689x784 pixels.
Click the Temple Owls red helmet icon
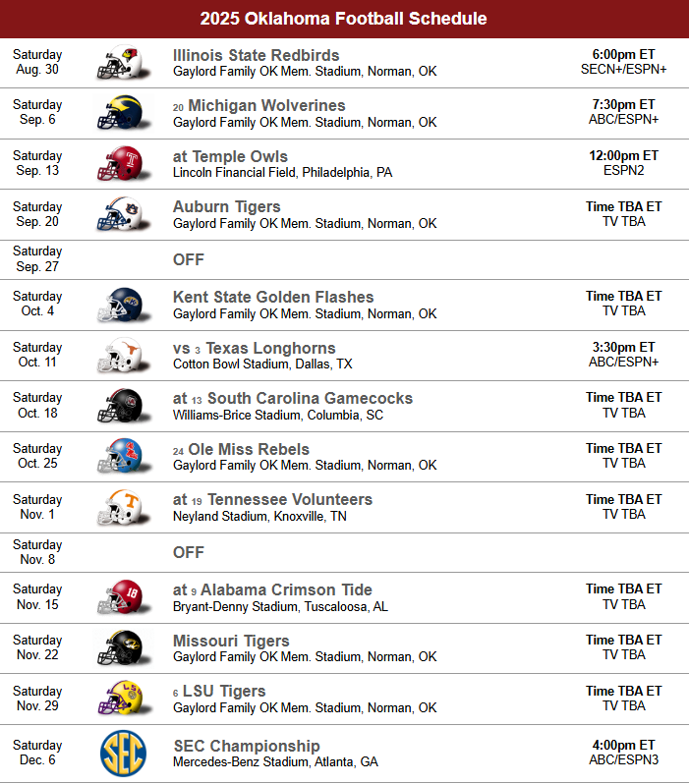point(123,163)
